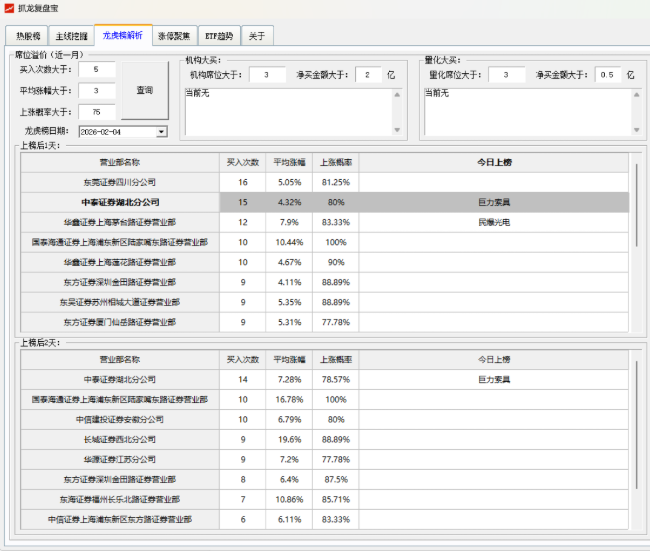This screenshot has width=650, height=551.
Task: Click the 10.44% average gain cell
Action: 289,243
